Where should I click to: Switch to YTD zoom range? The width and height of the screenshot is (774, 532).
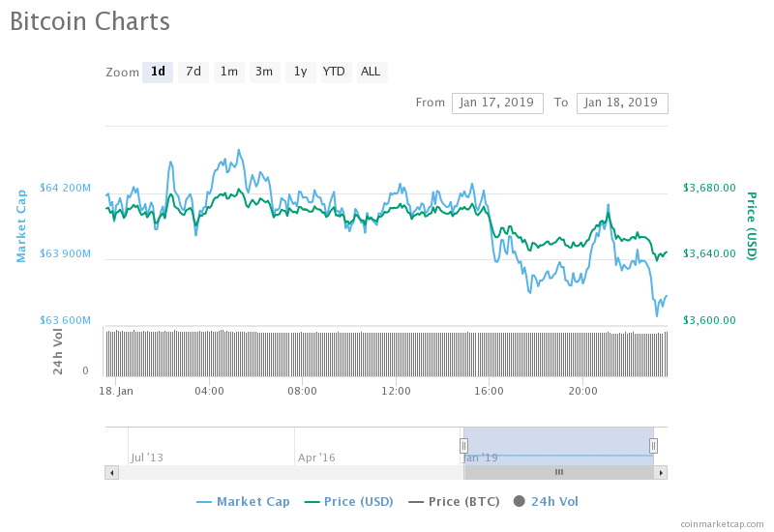click(334, 72)
